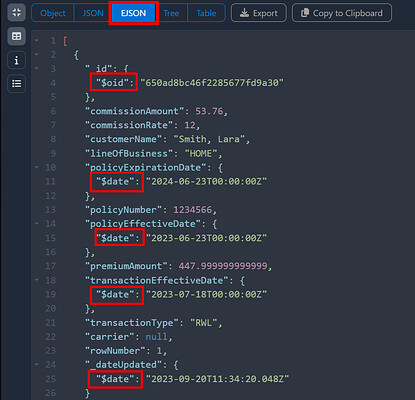The width and height of the screenshot is (415, 400).
Task: Select the EJSON tab
Action: point(133,13)
